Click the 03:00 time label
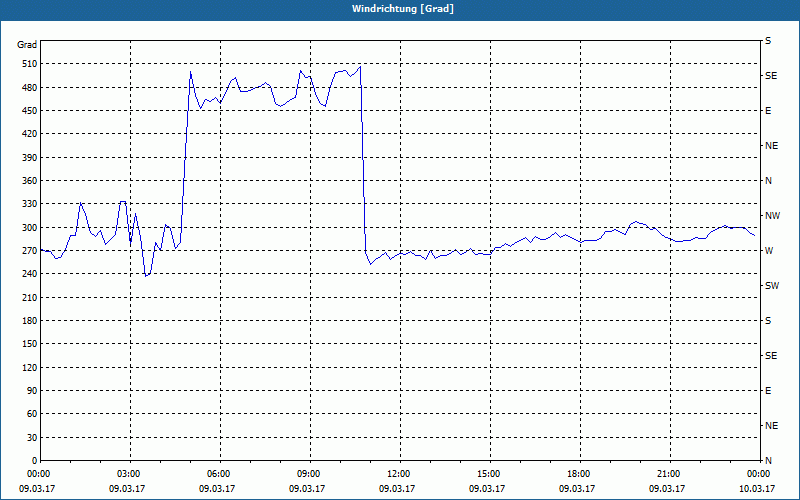The image size is (800, 500). tap(129, 474)
